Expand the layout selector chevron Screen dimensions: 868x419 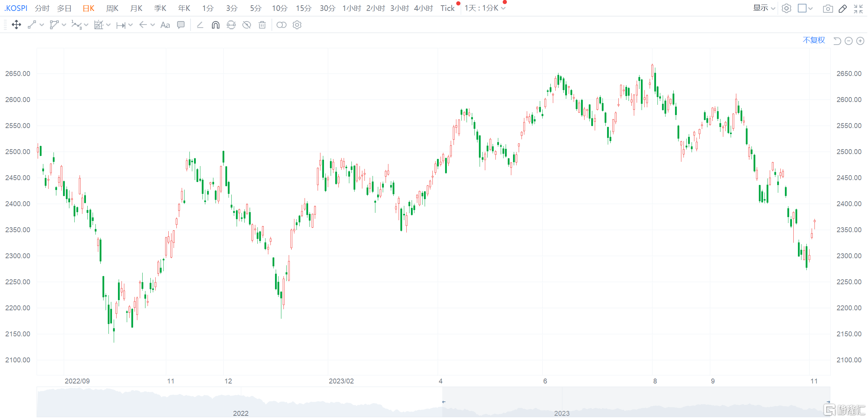click(x=811, y=8)
